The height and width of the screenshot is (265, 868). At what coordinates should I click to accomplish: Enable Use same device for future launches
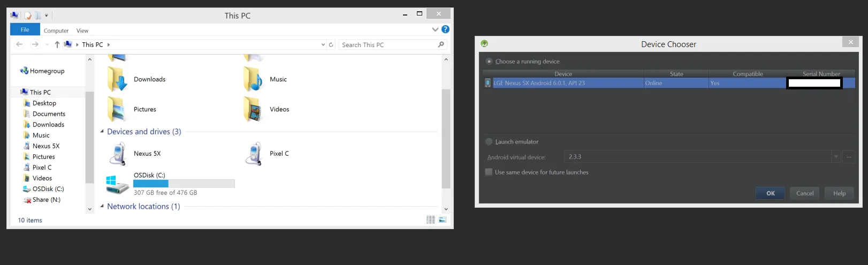point(489,172)
